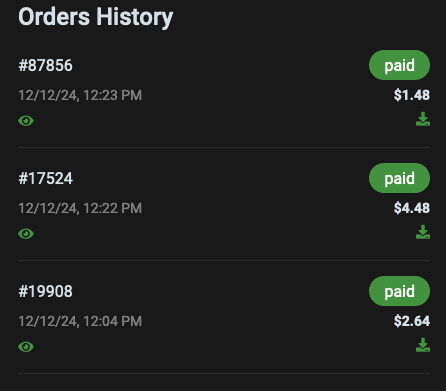
Task: View details of order #19908
Action: (26, 347)
